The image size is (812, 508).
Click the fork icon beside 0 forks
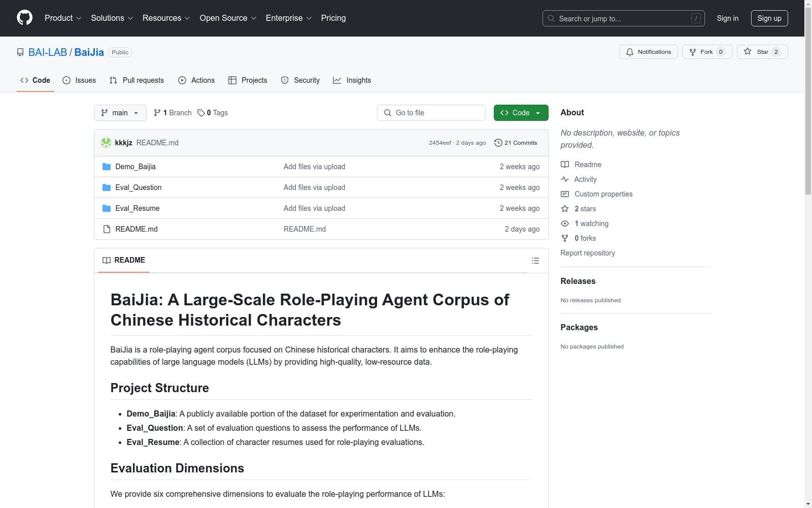pos(565,238)
